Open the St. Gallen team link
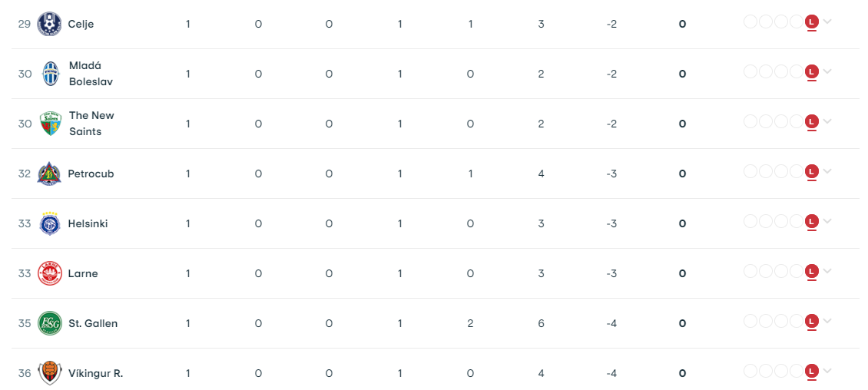 [93, 323]
